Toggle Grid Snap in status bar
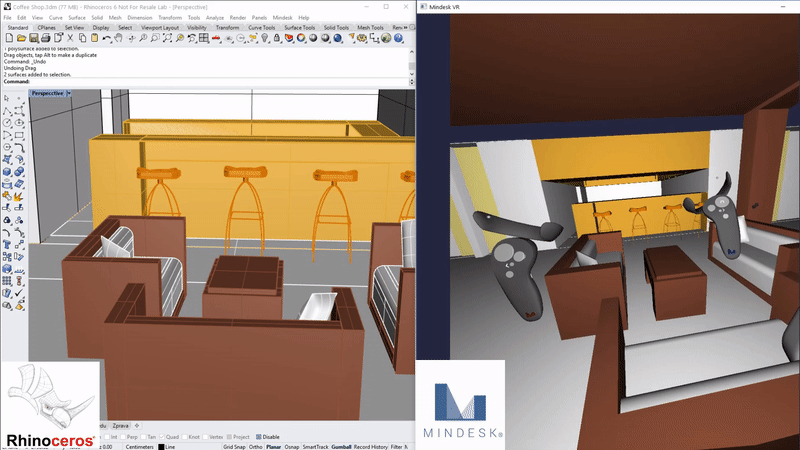 pyautogui.click(x=234, y=447)
